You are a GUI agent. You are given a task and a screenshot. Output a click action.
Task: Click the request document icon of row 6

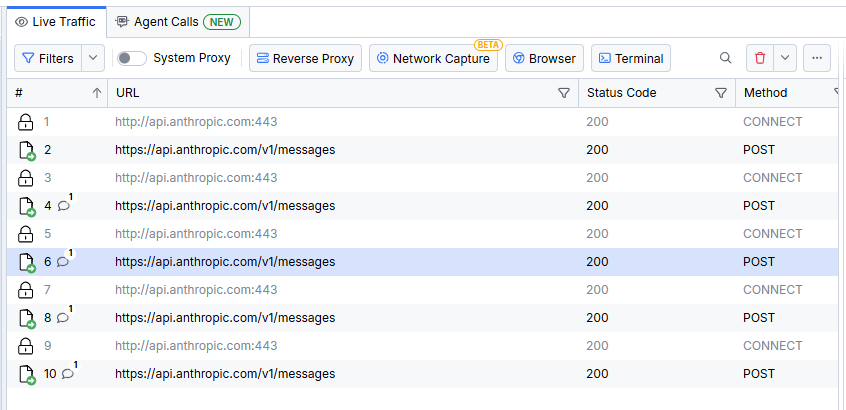tap(26, 263)
